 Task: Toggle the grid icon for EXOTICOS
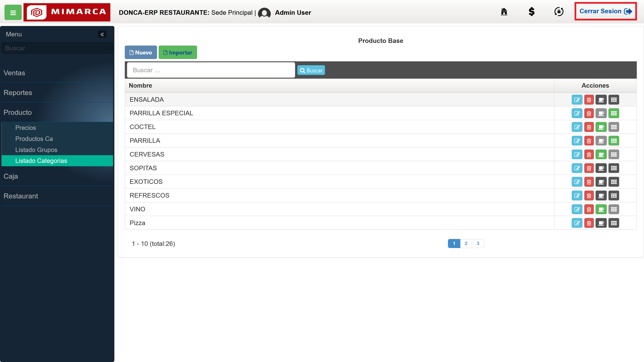pyautogui.click(x=614, y=182)
